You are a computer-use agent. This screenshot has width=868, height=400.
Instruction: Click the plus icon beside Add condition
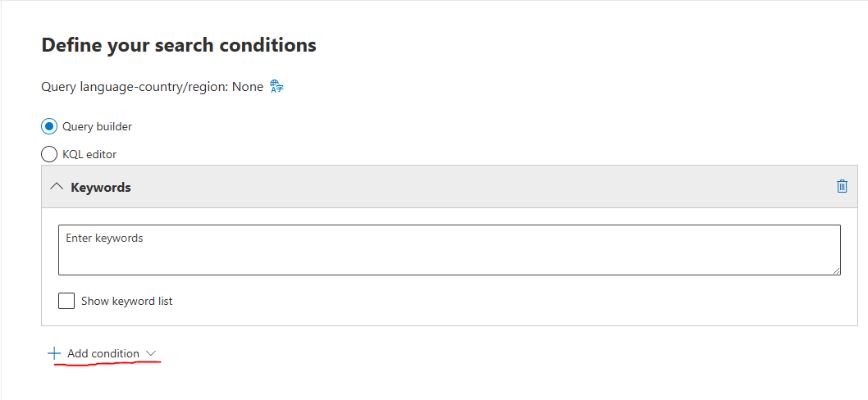point(54,353)
